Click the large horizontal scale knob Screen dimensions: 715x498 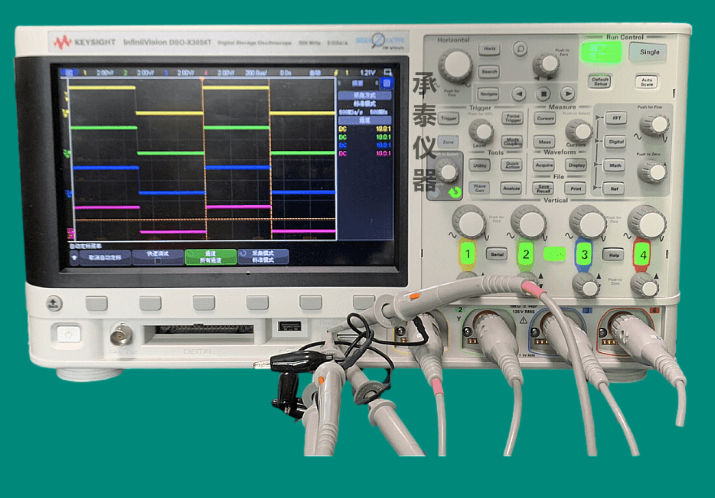click(455, 66)
